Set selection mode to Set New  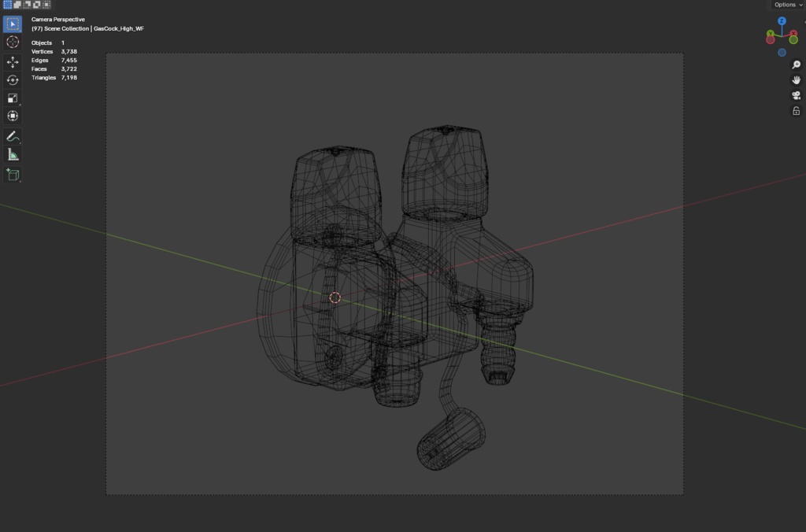(x=8, y=5)
